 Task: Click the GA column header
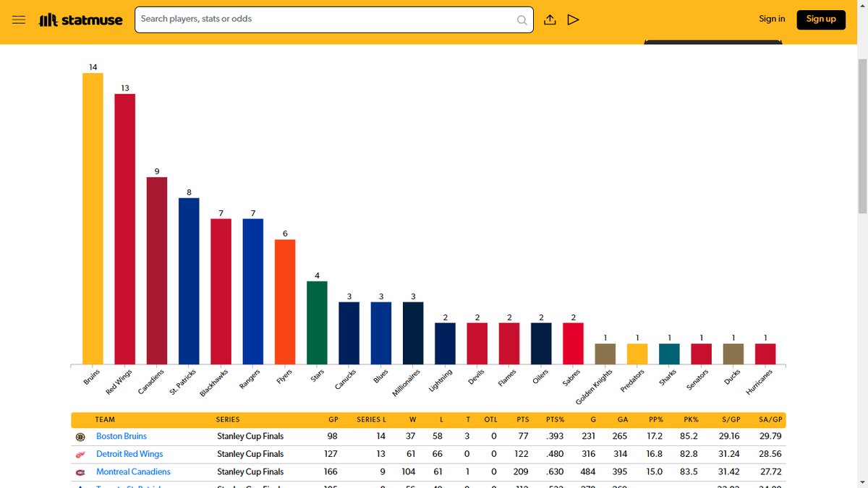(622, 419)
